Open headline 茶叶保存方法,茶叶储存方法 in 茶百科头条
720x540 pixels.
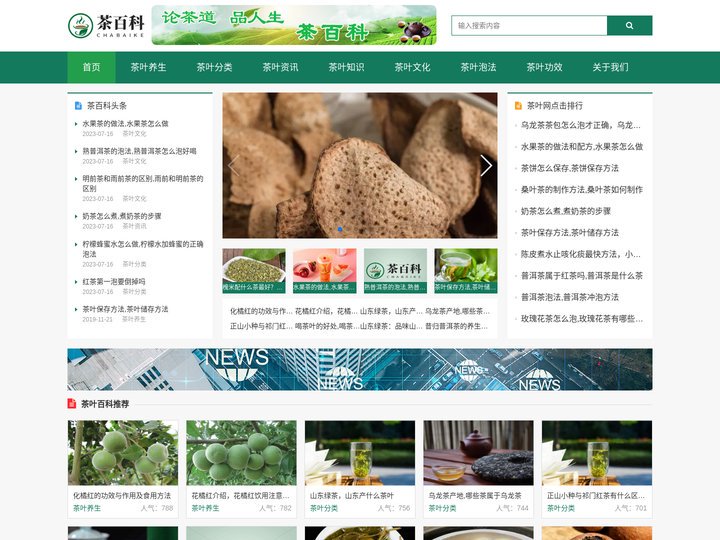[125, 309]
